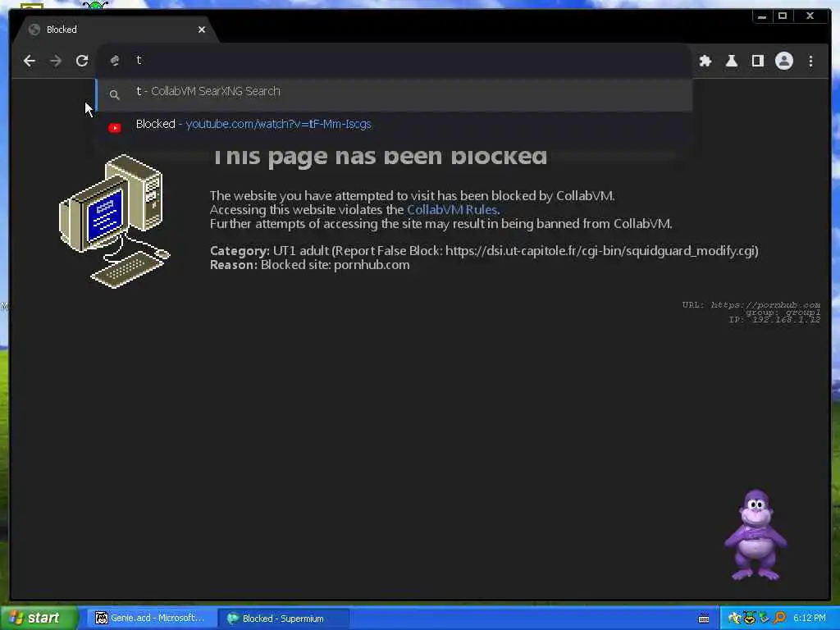This screenshot has height=630, width=840.
Task: Click the 'Category: UT1 adult' text line
Action: (x=484, y=251)
